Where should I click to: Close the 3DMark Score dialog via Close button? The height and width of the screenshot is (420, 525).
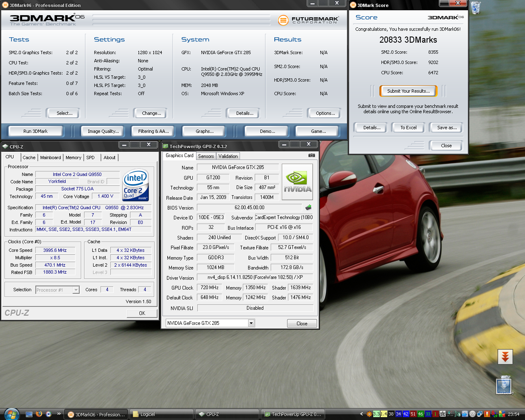pyautogui.click(x=446, y=146)
